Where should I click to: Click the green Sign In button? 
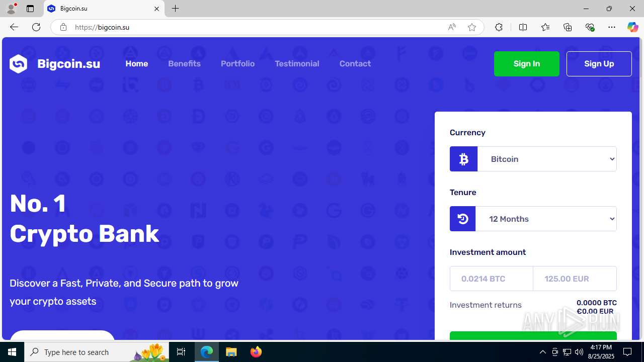[x=527, y=64]
